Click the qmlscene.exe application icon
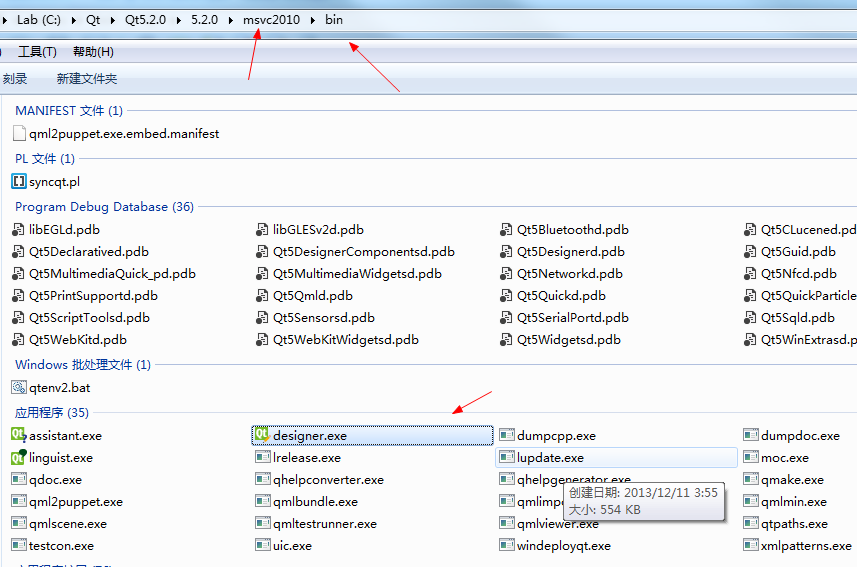The width and height of the screenshot is (857, 567). (x=19, y=523)
